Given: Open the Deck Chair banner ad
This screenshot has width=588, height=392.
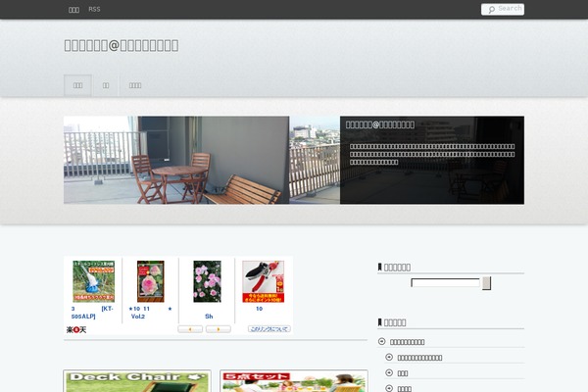Looking at the screenshot, I should click(x=137, y=381).
